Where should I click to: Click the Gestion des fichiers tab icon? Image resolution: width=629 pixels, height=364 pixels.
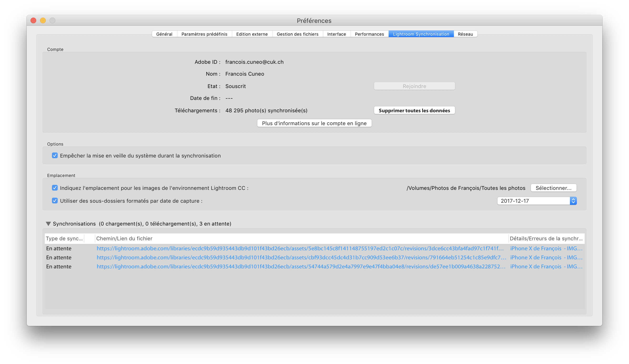pyautogui.click(x=297, y=34)
